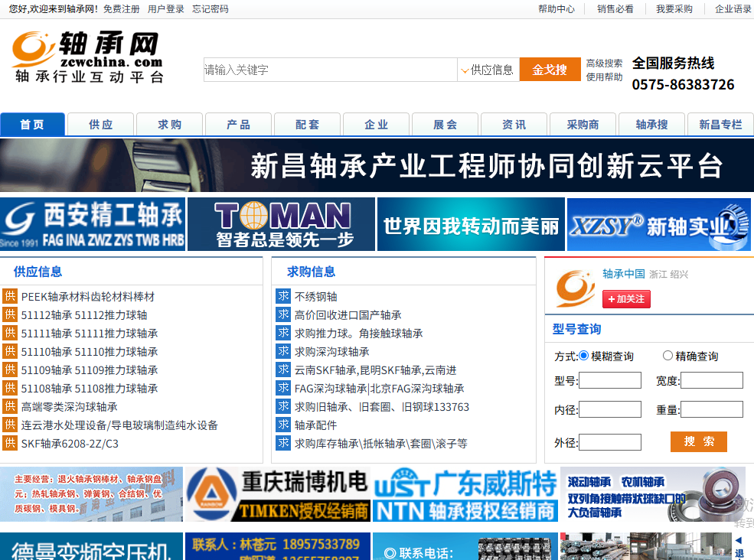Open the 我要采购 link
Viewport: 754px width, 560px height.
point(674,8)
